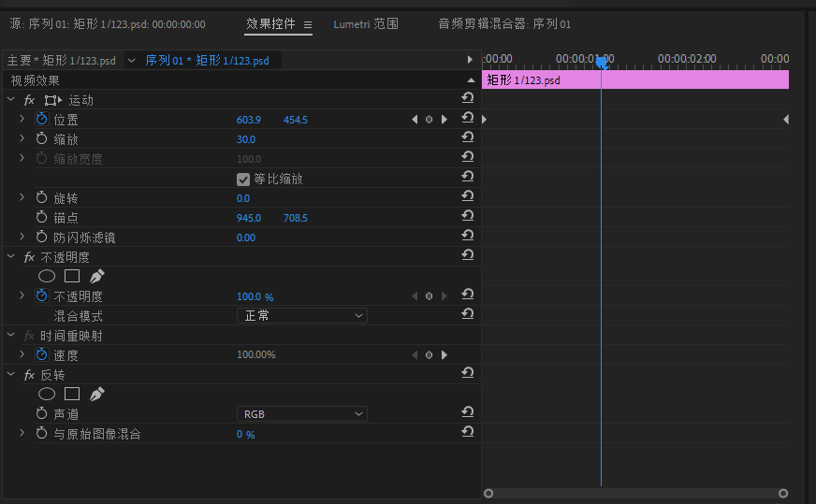Viewport: 816px width, 504px height.
Task: Reset the 混合模式 parameter
Action: click(467, 313)
